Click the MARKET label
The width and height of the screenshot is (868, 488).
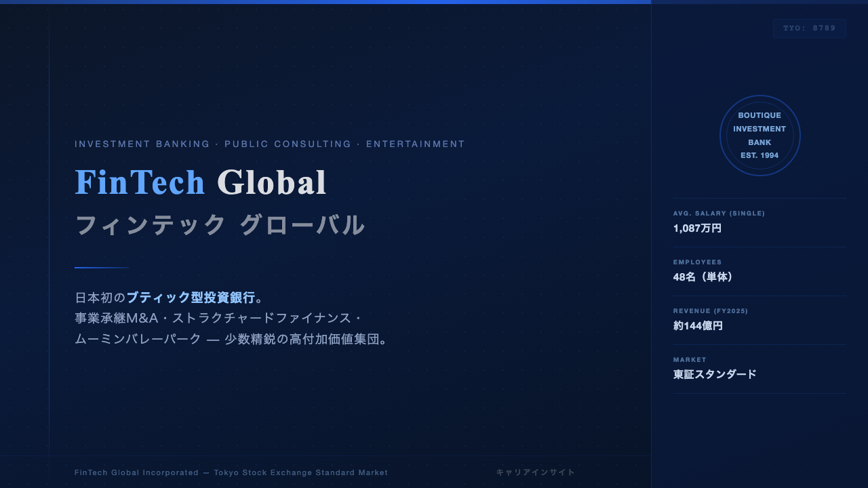690,360
